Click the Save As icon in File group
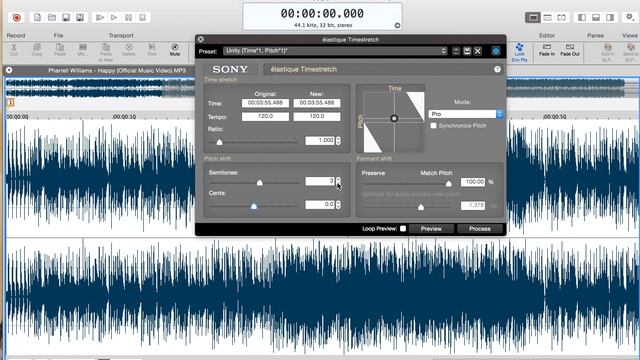640x360 pixels. click(x=80, y=17)
